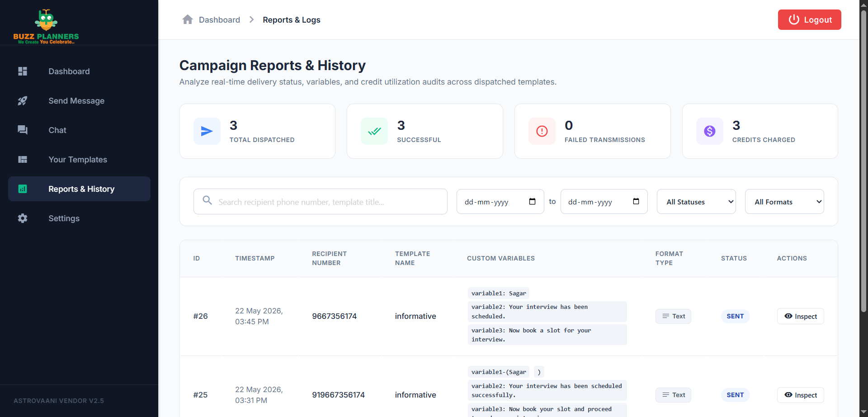Click 'variable2: ... scheduled successfully.' chip in #25
Screen dimensions: 868x417
click(x=547, y=390)
